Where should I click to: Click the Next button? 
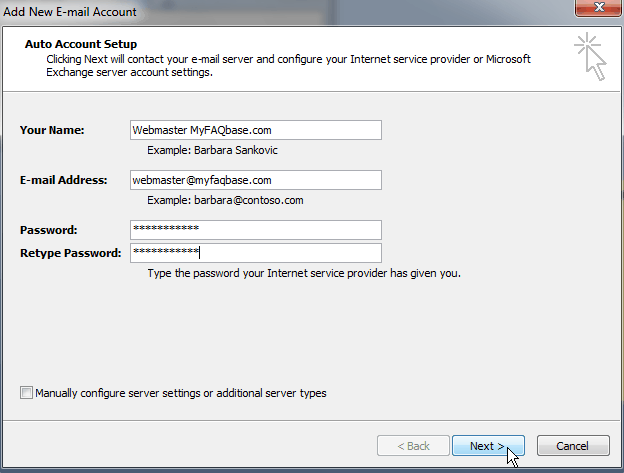(489, 446)
